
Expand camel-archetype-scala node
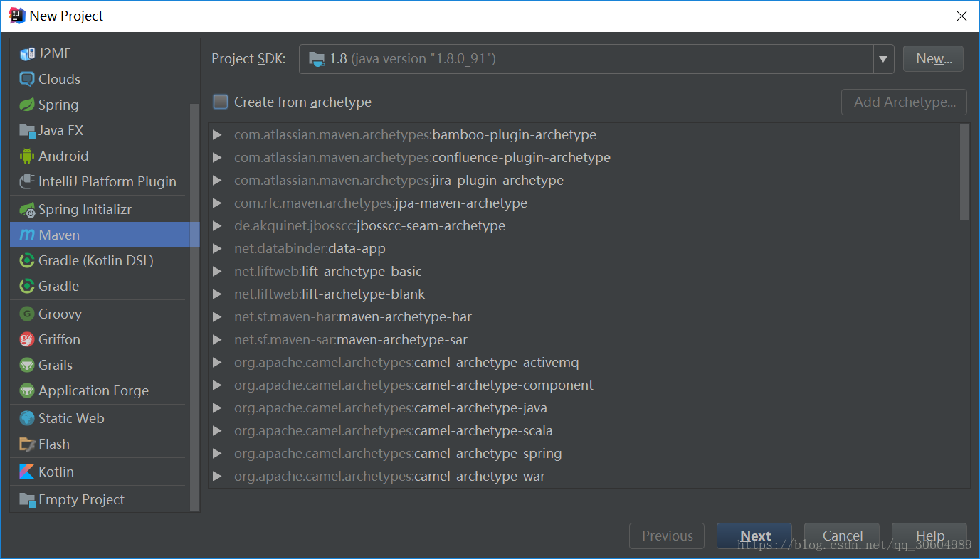click(x=218, y=431)
